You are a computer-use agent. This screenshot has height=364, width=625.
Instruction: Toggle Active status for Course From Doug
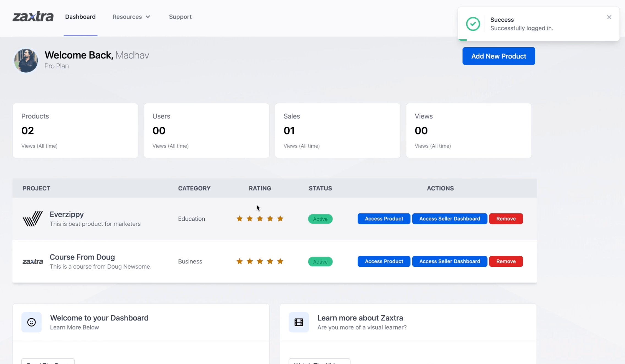point(320,261)
